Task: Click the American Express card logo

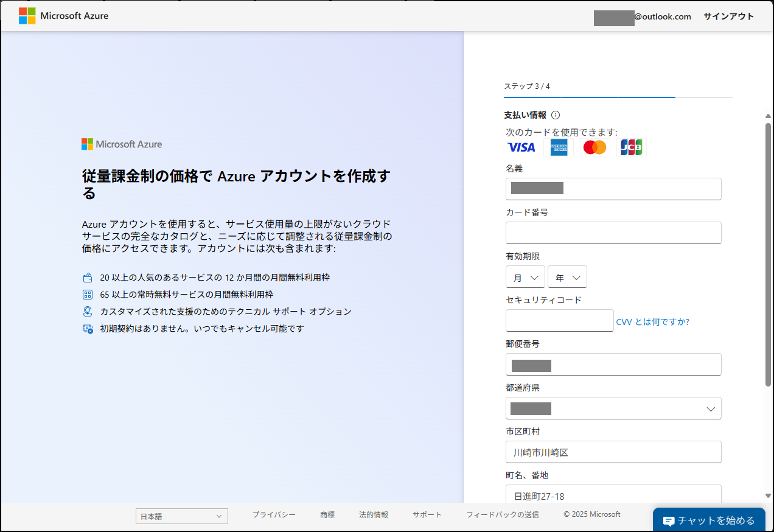Action: click(559, 147)
